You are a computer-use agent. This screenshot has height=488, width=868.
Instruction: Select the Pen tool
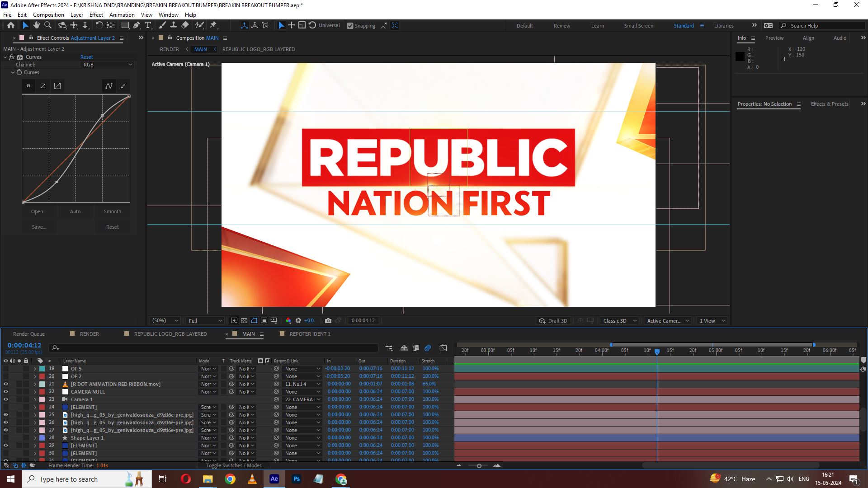coord(137,25)
